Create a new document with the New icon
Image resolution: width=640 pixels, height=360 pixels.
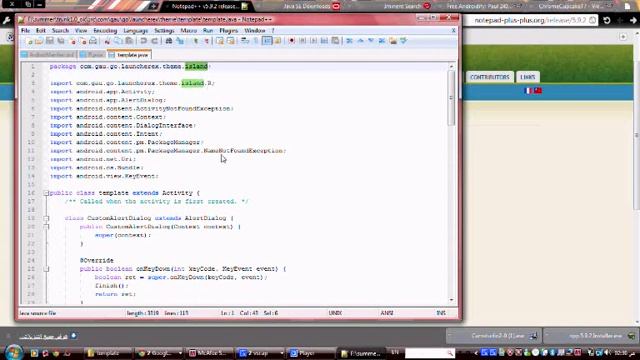pyautogui.click(x=29, y=41)
